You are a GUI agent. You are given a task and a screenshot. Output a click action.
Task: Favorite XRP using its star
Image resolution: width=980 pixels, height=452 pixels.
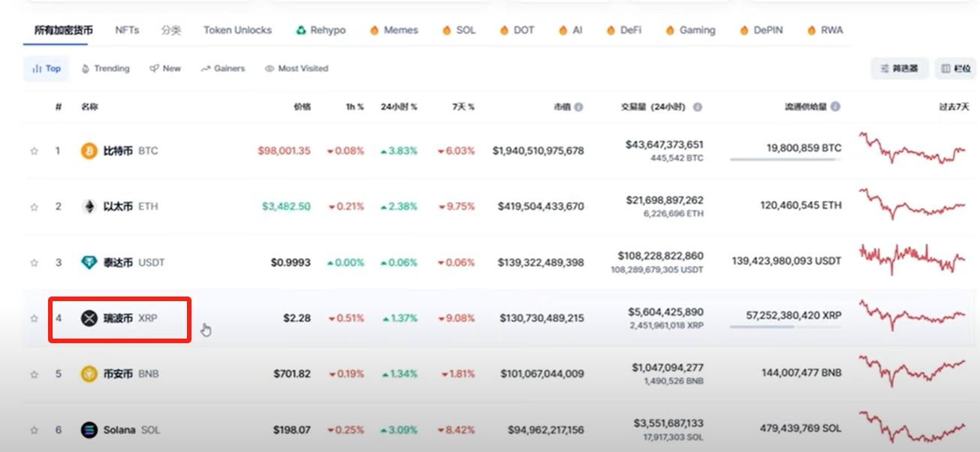(x=34, y=318)
